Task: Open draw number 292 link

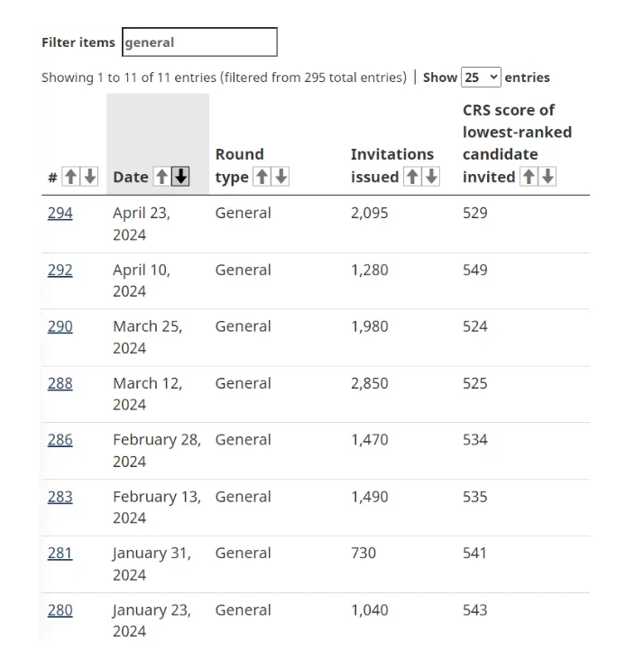Action: point(60,270)
